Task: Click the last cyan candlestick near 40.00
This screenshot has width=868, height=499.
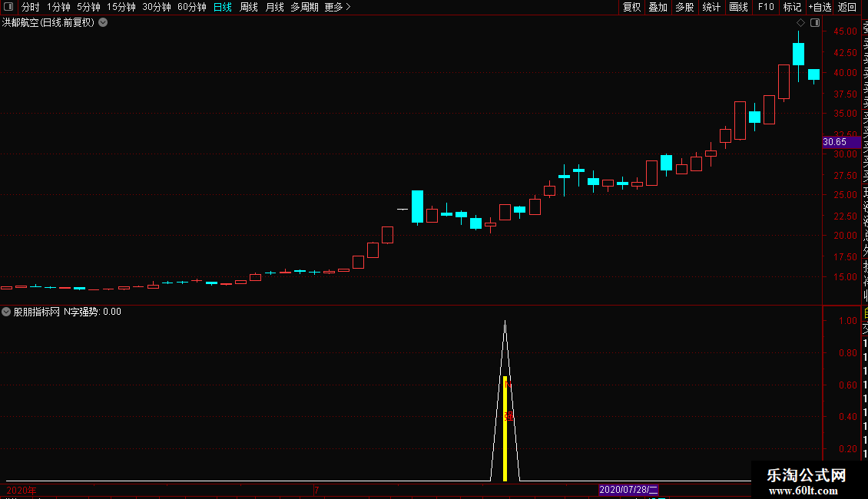Action: pos(813,74)
